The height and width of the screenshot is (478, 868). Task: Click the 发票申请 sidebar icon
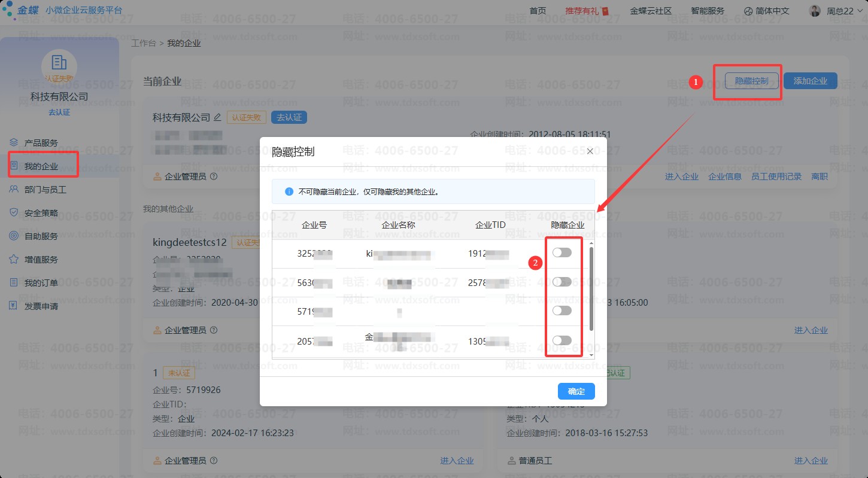(x=14, y=306)
